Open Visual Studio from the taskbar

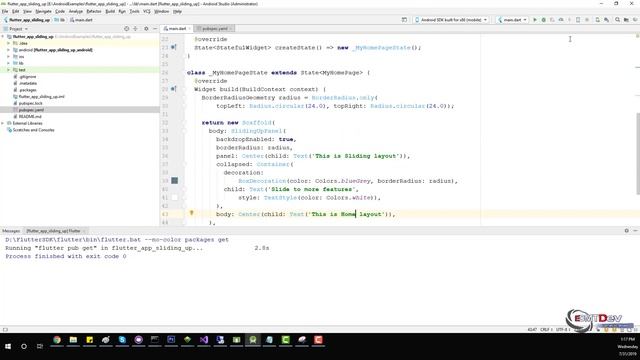(204, 340)
